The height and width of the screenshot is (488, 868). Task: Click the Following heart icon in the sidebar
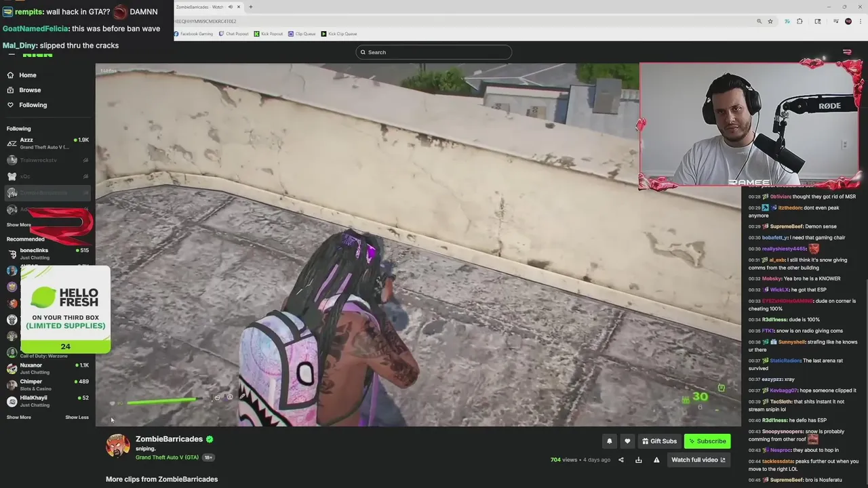coord(10,105)
